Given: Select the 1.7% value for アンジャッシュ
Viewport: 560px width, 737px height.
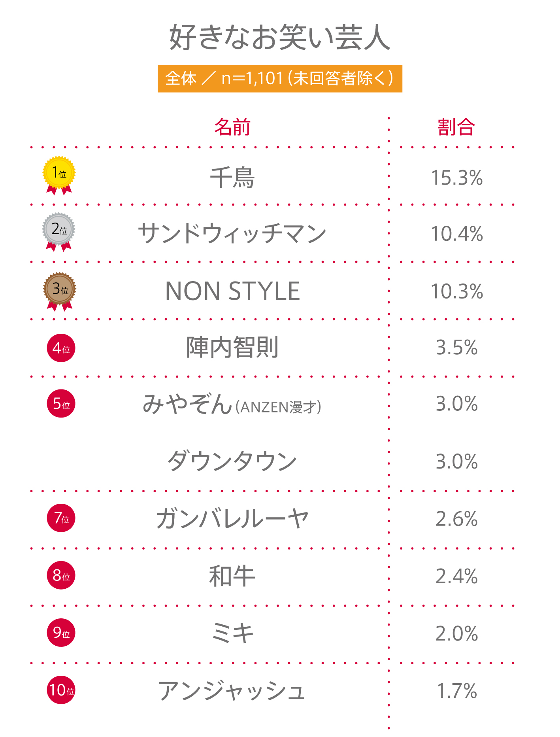Looking at the screenshot, I should click(x=457, y=691).
